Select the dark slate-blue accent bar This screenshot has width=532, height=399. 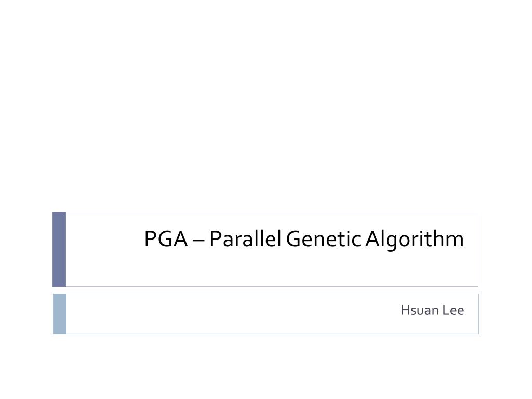(x=59, y=249)
